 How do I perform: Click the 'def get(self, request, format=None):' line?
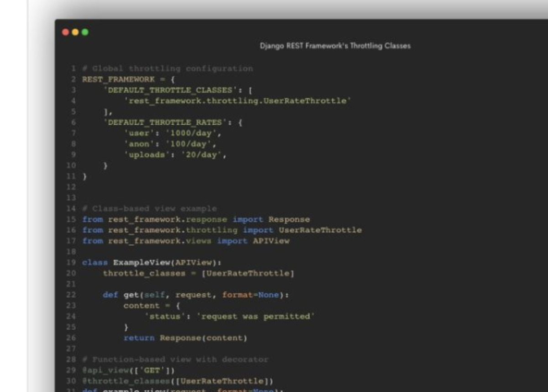coord(196,295)
